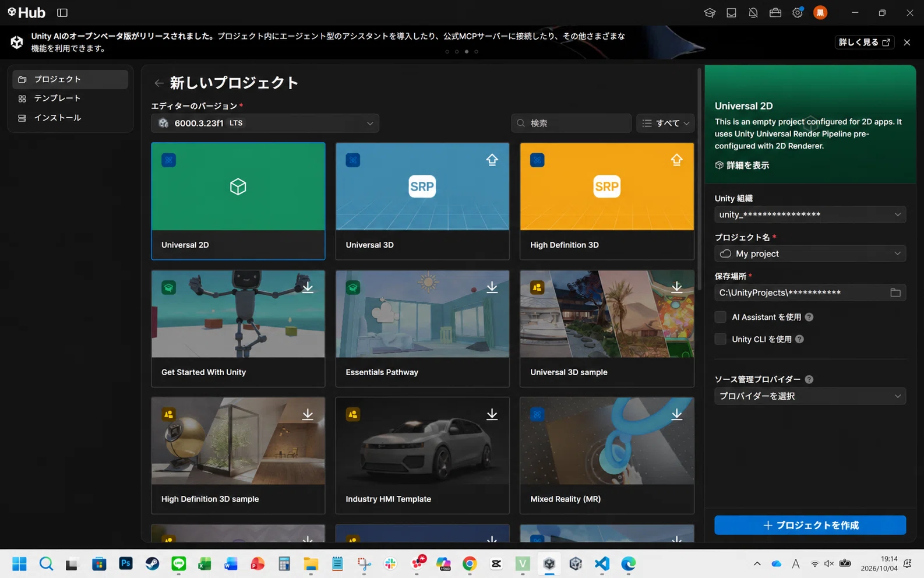Download the Industry HMI Template
The width and height of the screenshot is (924, 578).
coord(492,414)
